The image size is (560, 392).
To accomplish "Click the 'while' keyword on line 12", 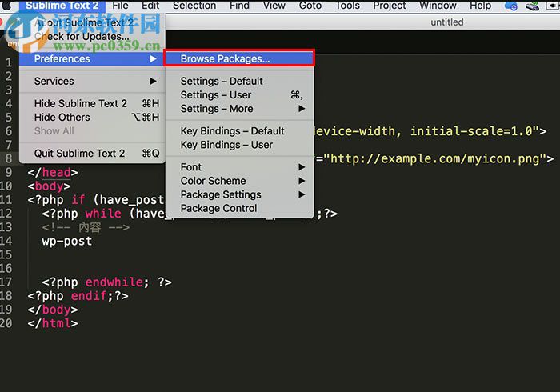I will [x=103, y=214].
